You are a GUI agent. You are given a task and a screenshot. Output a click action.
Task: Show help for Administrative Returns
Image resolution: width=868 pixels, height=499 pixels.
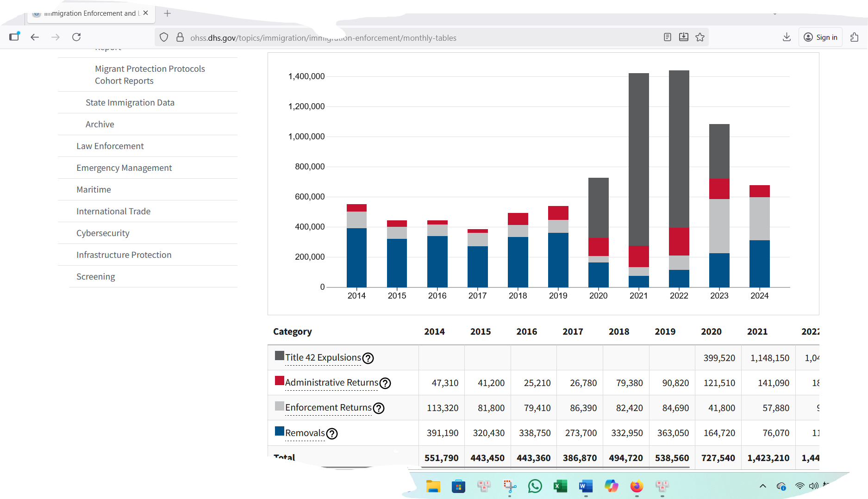coord(385,383)
